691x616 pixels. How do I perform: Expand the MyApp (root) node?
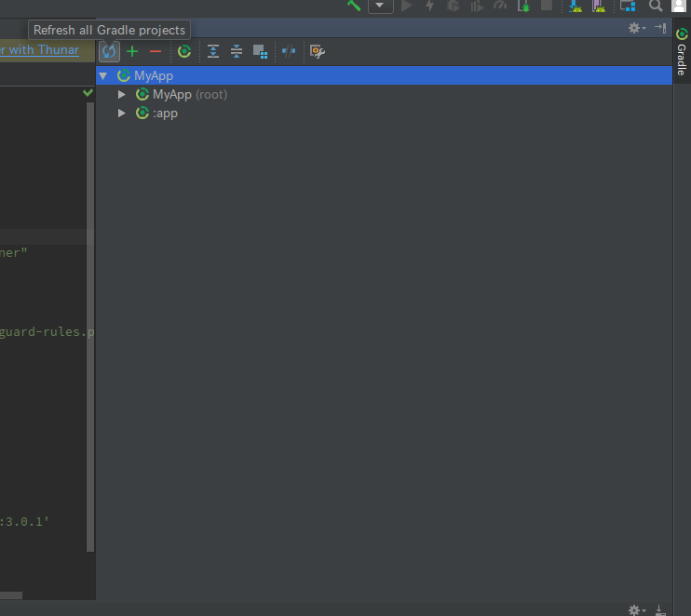pos(122,95)
